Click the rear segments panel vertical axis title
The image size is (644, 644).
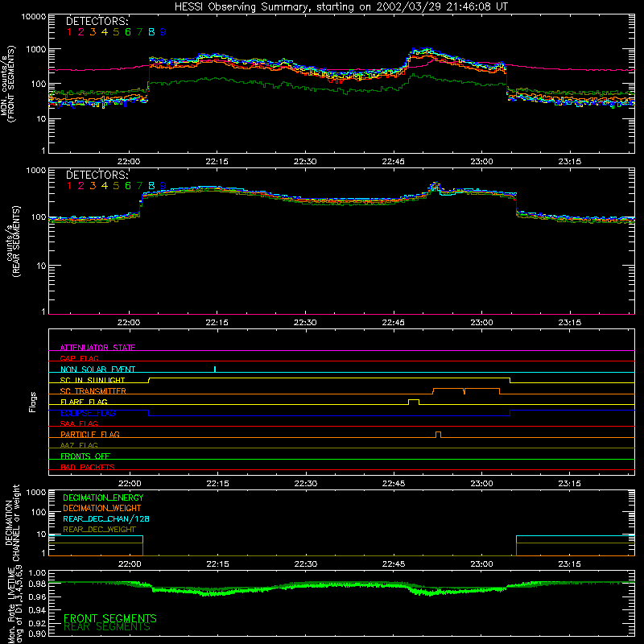click(x=13, y=242)
